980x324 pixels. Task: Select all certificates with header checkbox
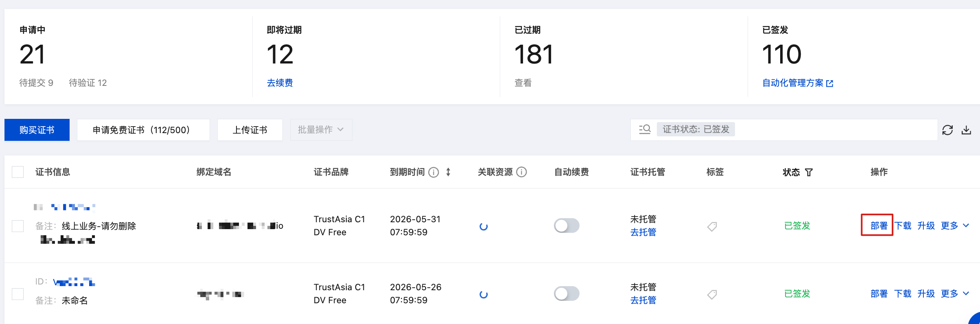pos(18,172)
